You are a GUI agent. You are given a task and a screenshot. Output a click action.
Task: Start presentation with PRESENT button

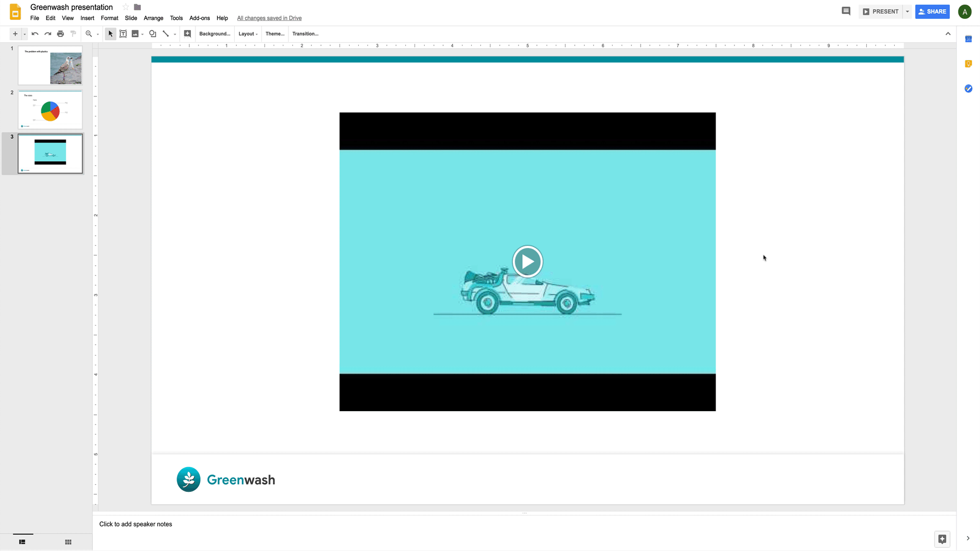pyautogui.click(x=881, y=11)
